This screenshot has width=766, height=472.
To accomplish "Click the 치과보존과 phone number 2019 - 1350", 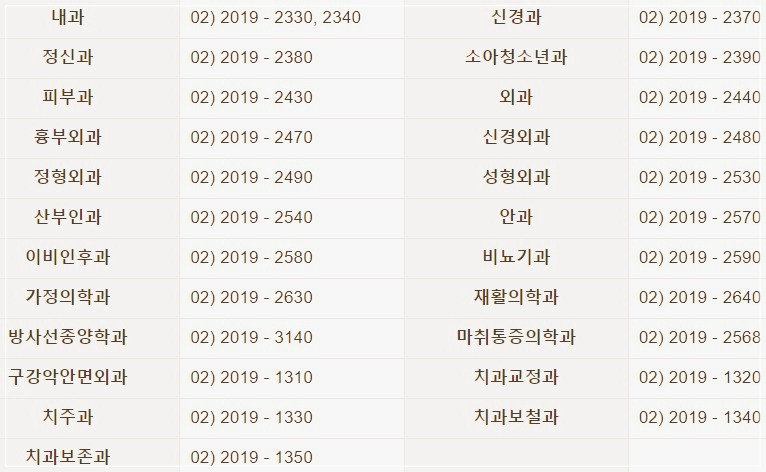I will [251, 458].
